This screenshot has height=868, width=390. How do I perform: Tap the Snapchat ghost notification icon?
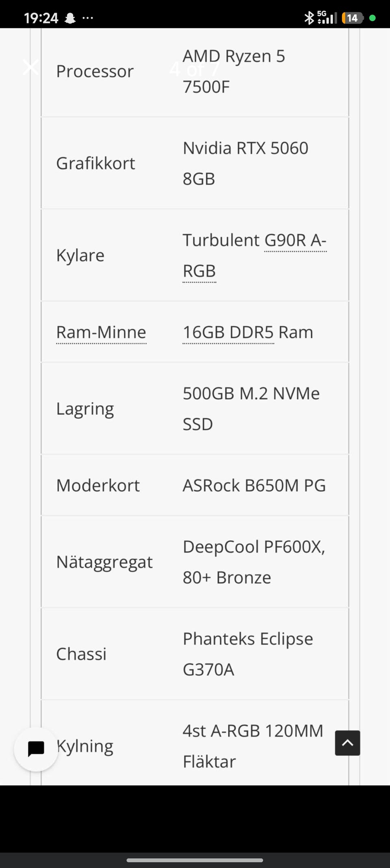tap(70, 18)
